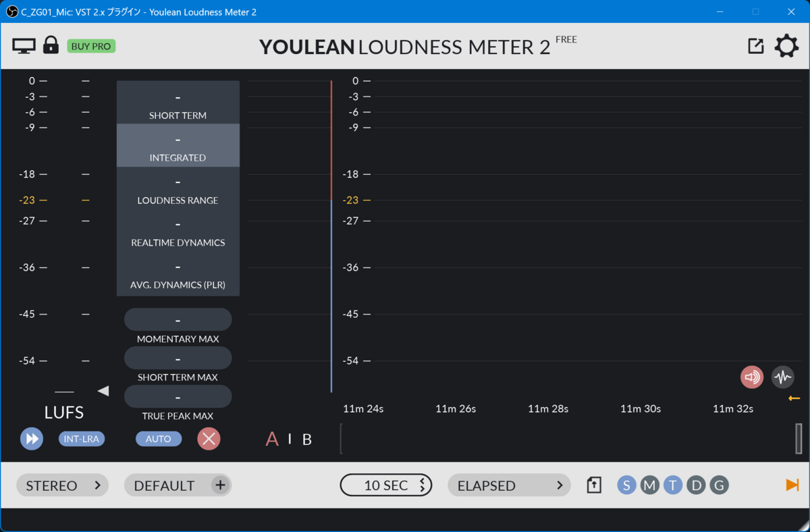810x532 pixels.
Task: Toggle the G graph button
Action: 720,485
